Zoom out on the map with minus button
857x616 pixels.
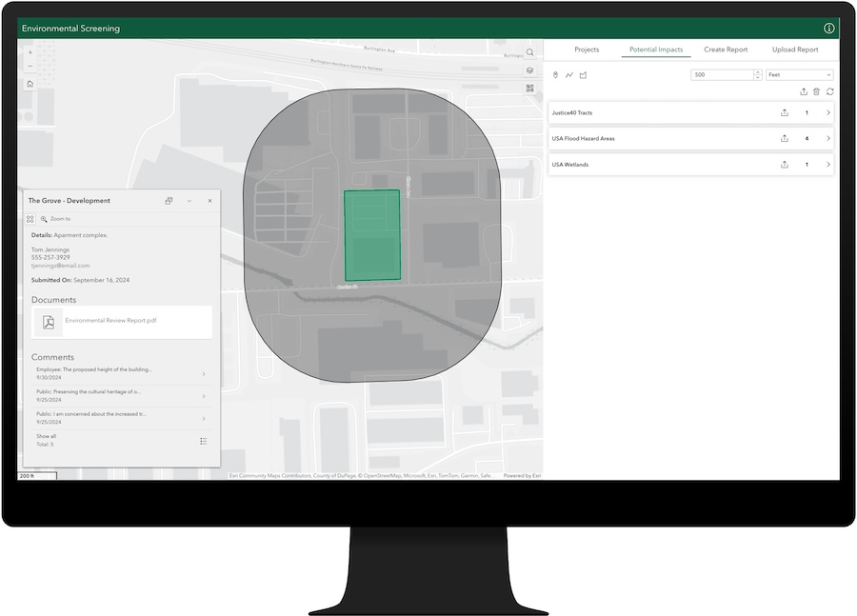(30, 66)
